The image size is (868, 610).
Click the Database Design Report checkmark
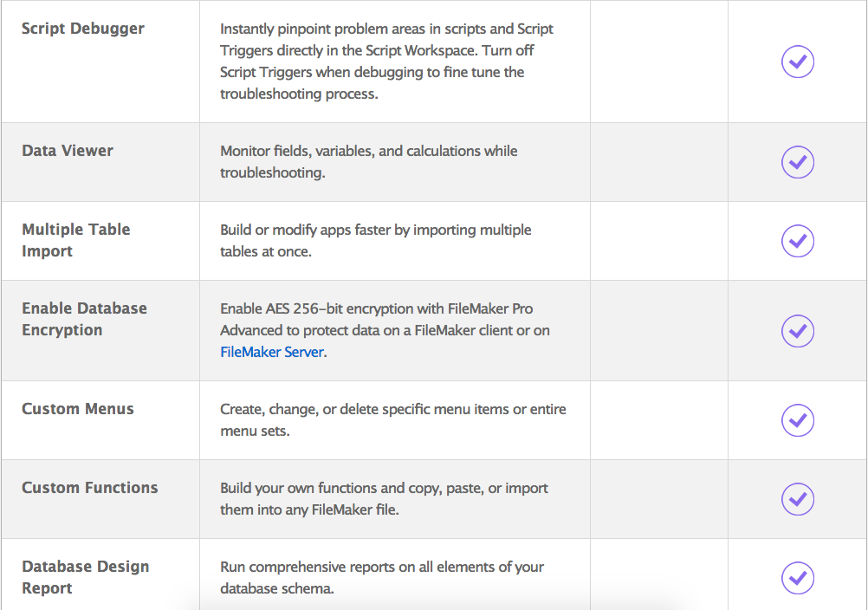tap(798, 578)
